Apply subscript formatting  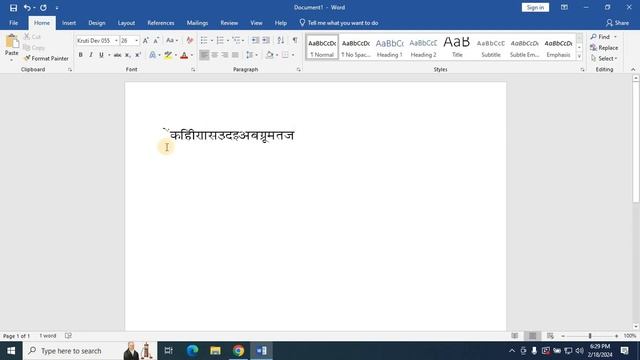pos(128,55)
